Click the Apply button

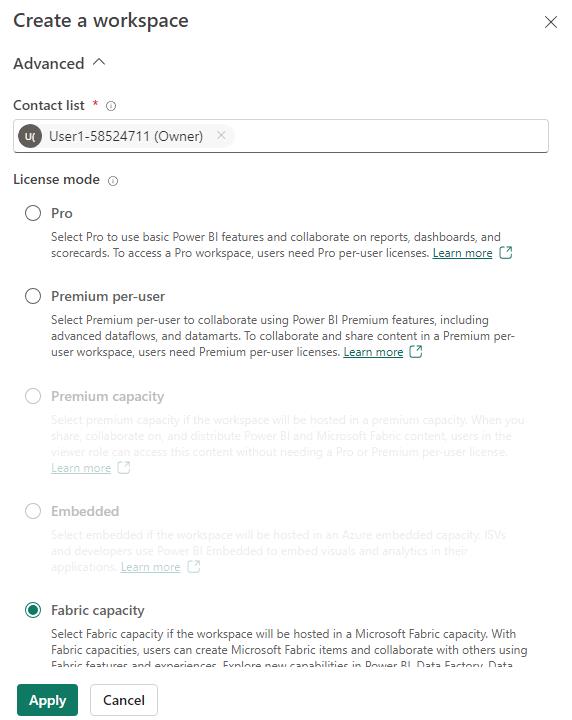tap(47, 700)
